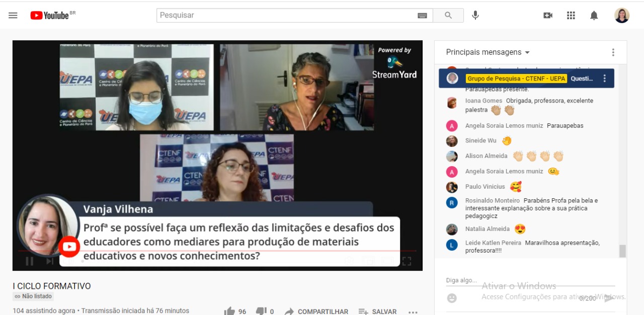Screen dimensions: 644x315
Task: Open the Create video camera icon
Action: coord(548,16)
